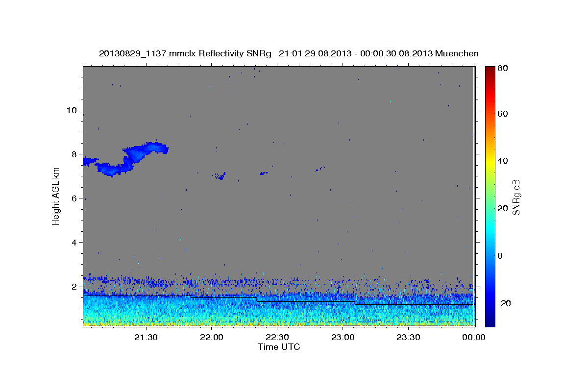588x392 pixels.
Task: Click the 'SNRg dB' colorbar label
Action: pyautogui.click(x=515, y=197)
